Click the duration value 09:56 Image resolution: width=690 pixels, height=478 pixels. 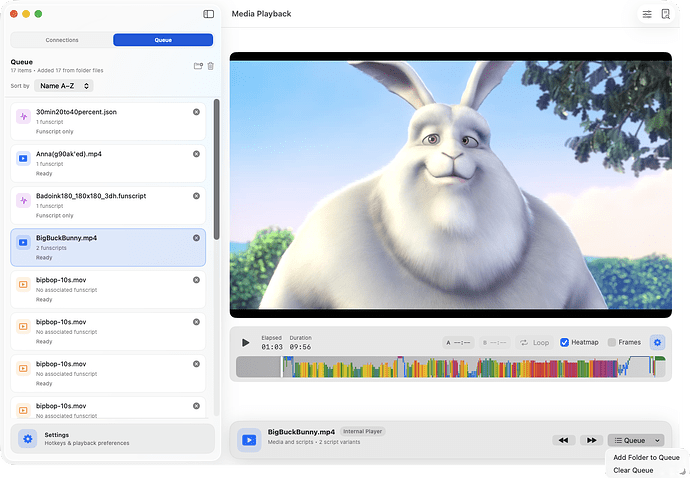coord(300,347)
